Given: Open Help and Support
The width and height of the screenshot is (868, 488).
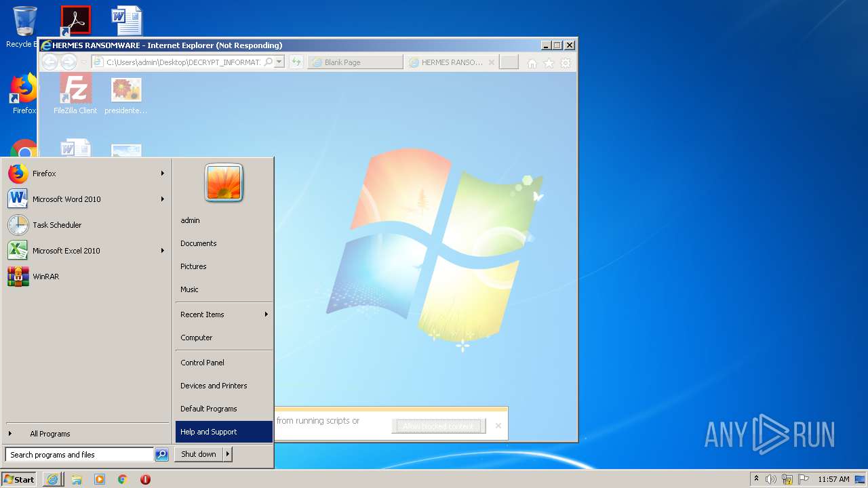Looking at the screenshot, I should [224, 432].
